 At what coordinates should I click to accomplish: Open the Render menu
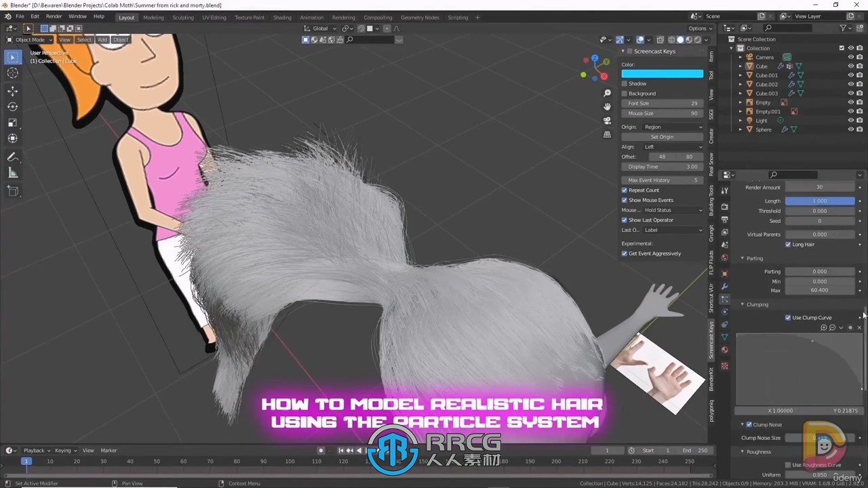click(x=54, y=16)
